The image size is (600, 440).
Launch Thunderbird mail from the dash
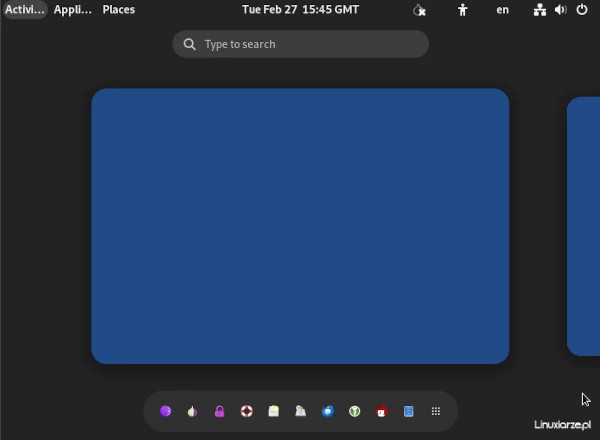point(328,411)
